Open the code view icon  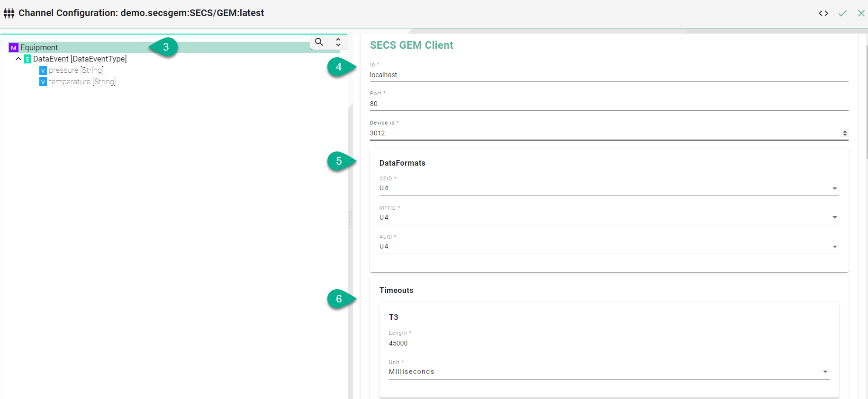coord(823,13)
